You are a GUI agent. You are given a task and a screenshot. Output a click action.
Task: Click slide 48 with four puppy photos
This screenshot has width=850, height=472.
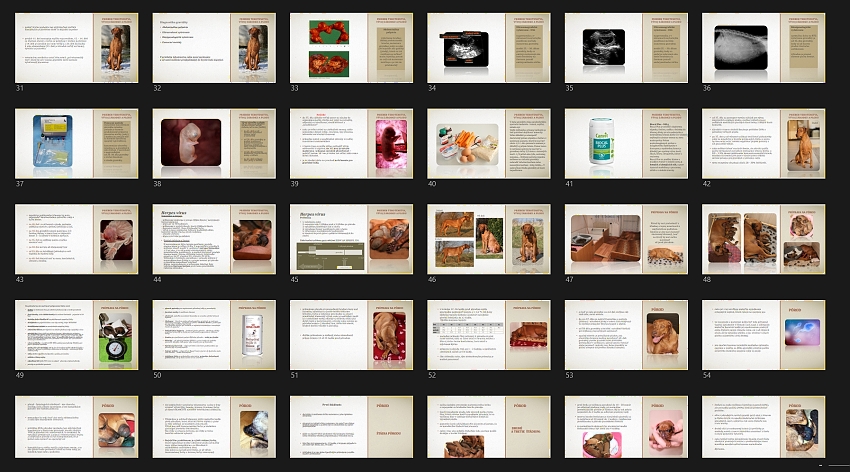[x=763, y=238]
